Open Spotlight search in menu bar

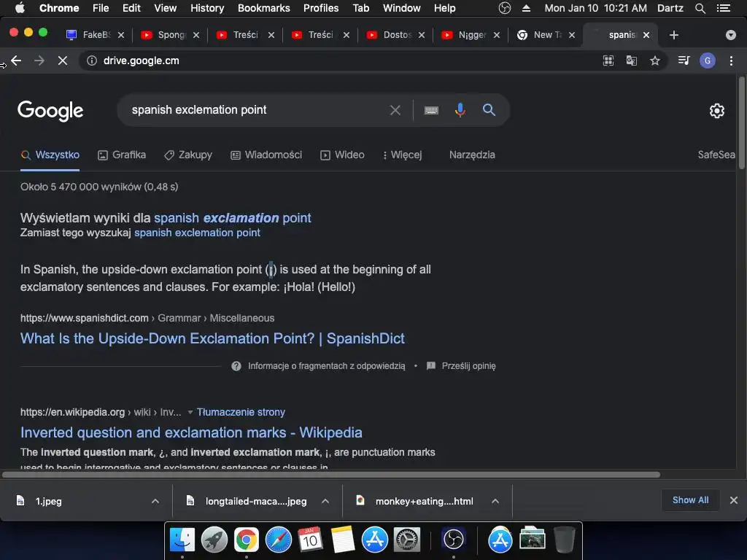click(x=700, y=8)
